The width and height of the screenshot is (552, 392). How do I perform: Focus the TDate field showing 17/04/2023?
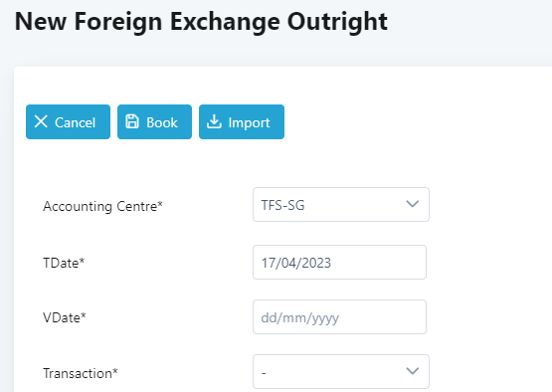coord(339,263)
